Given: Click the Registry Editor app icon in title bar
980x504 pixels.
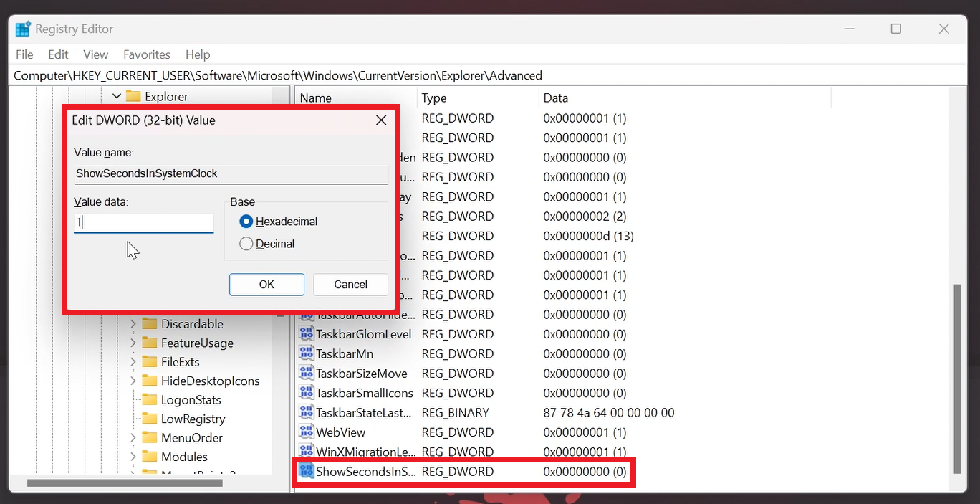Looking at the screenshot, I should point(23,29).
